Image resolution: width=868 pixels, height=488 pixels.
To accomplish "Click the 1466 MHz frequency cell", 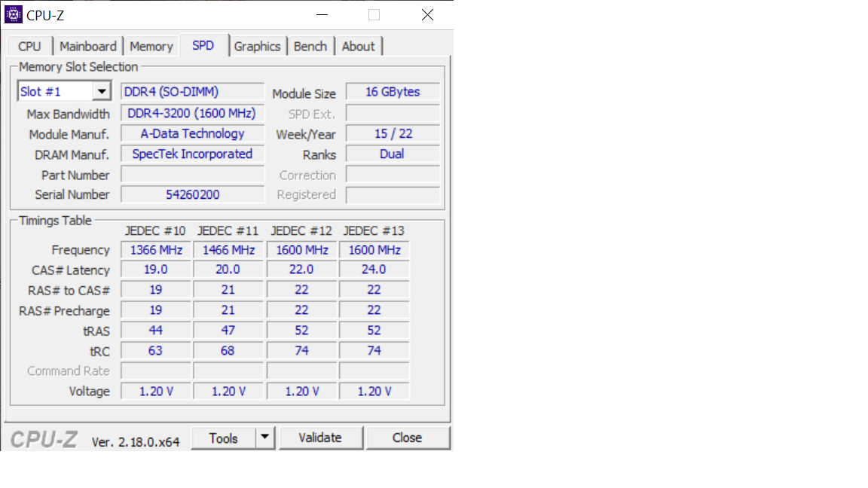I will (228, 250).
